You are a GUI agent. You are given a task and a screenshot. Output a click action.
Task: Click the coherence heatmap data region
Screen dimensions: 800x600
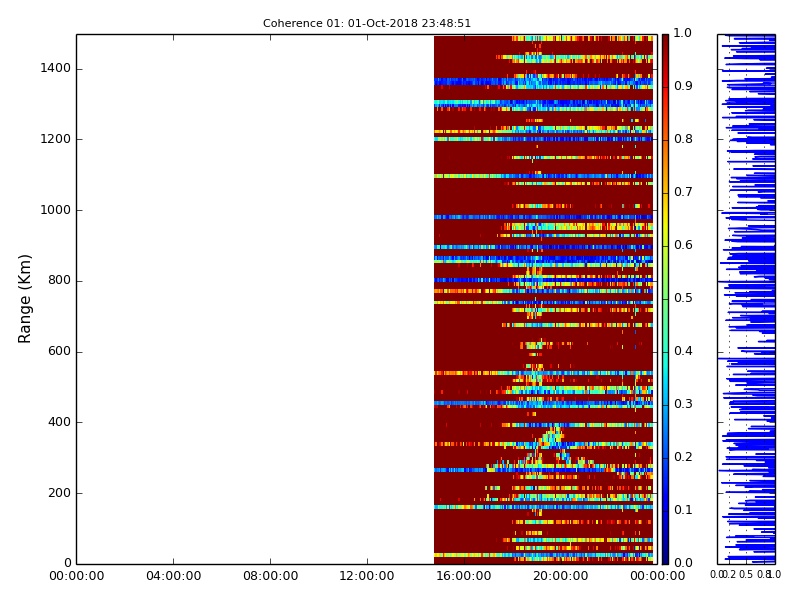543,299
